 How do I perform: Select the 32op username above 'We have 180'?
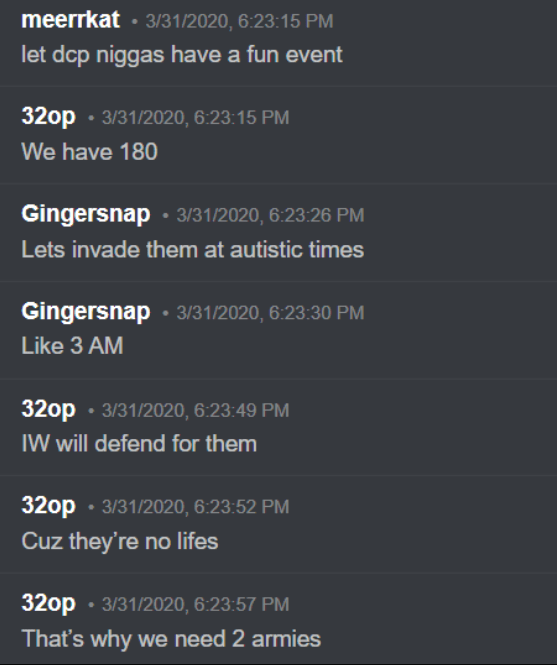48,117
